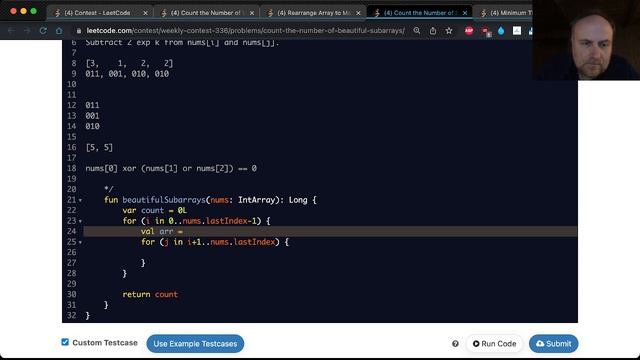This screenshot has width=640, height=360.
Task: Open the blue droplet extension
Action: click(x=501, y=31)
